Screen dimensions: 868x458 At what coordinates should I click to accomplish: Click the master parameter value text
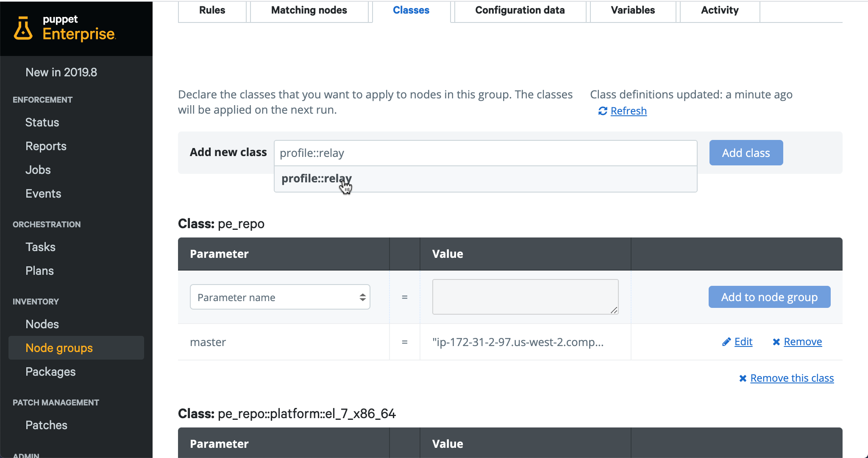pyautogui.click(x=518, y=342)
